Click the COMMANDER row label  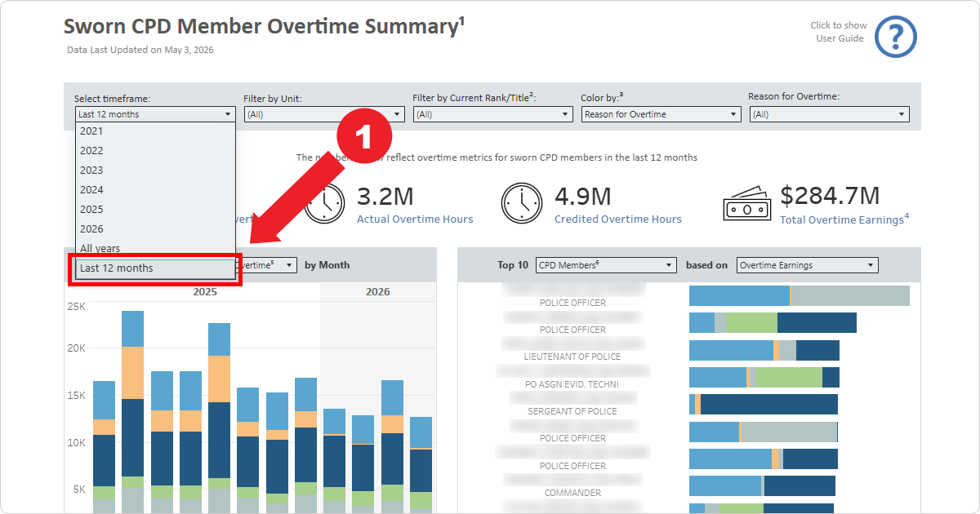[x=572, y=493]
